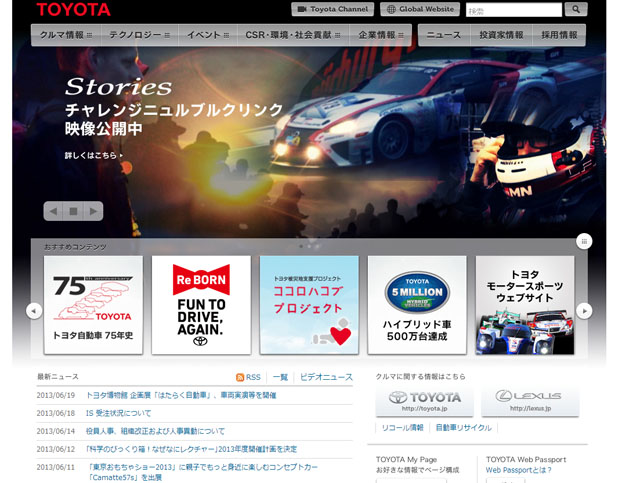Open トヨタ モータースポーツ ウェブサイト card
This screenshot has height=483, width=640.
525,305
